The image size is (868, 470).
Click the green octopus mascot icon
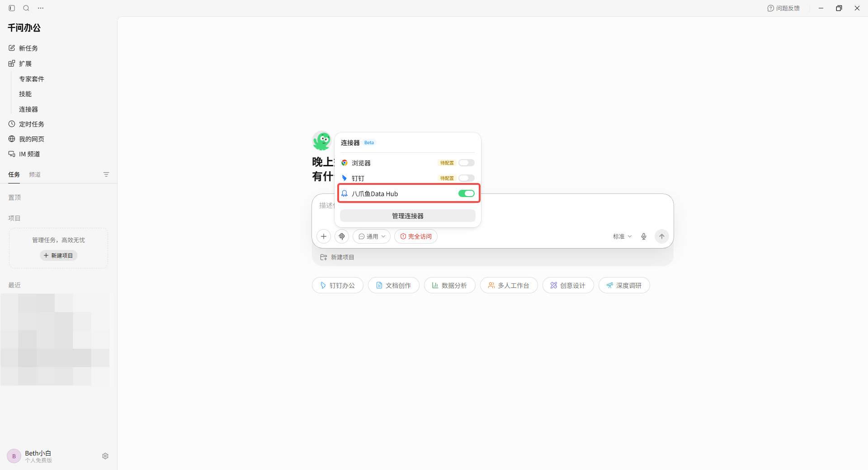[x=321, y=141]
